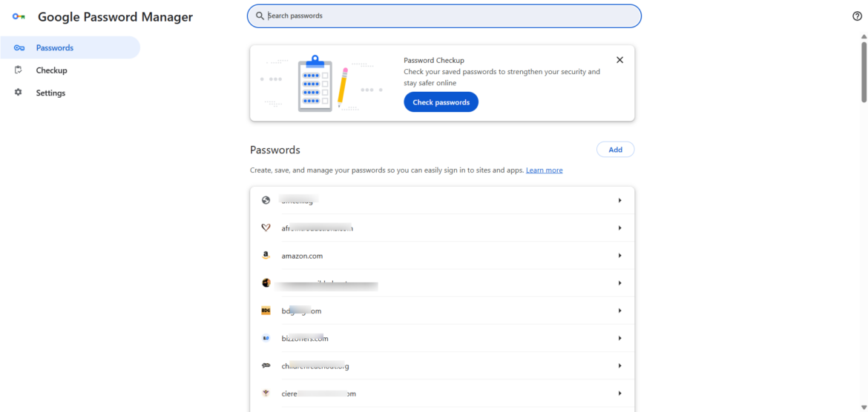
Task: Open the Settings page from sidebar
Action: coord(50,93)
